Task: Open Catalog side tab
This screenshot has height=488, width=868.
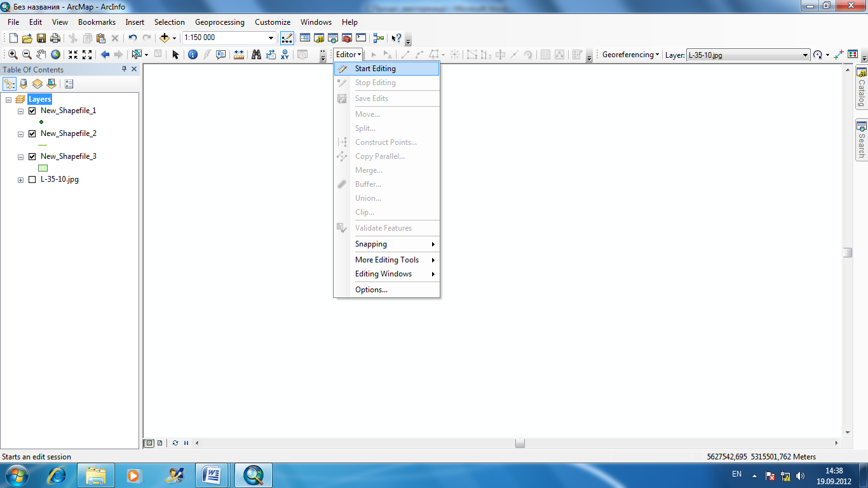Action: point(862,88)
